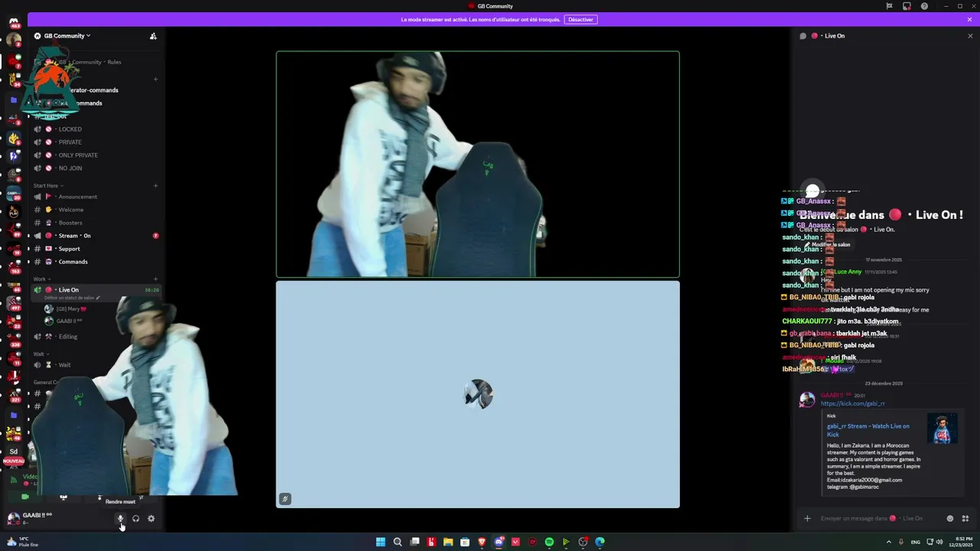
Task: Collapse the Work category
Action: tap(41, 279)
